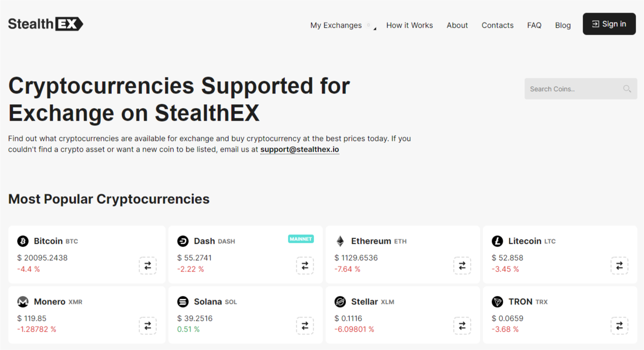Click the Litecoin exchange swap icon
This screenshot has height=350, width=644.
coord(619,265)
